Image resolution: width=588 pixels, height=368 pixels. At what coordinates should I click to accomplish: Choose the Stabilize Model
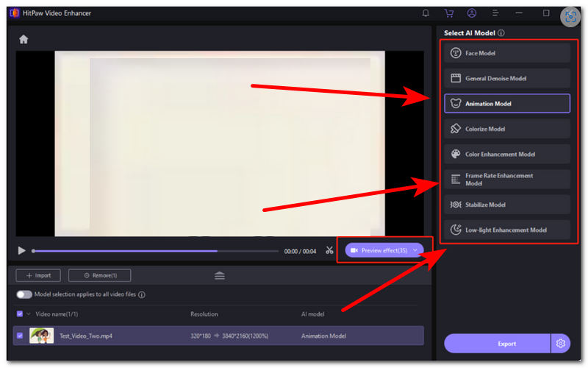(x=507, y=205)
